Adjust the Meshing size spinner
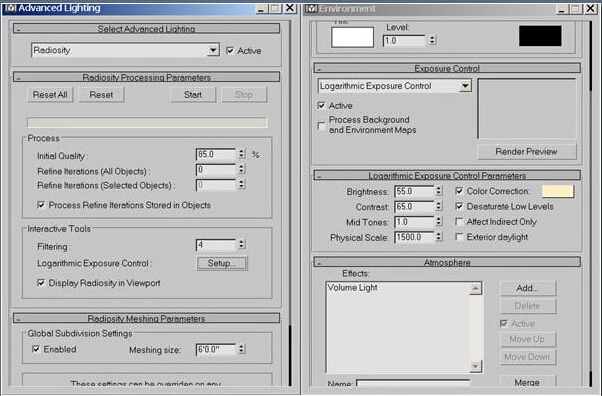The height and width of the screenshot is (396, 602). coord(241,349)
